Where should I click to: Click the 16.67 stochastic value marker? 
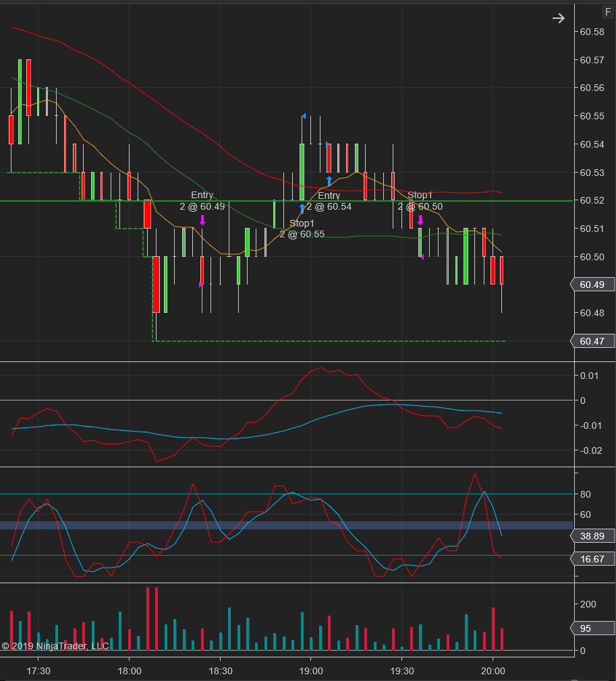pos(592,559)
